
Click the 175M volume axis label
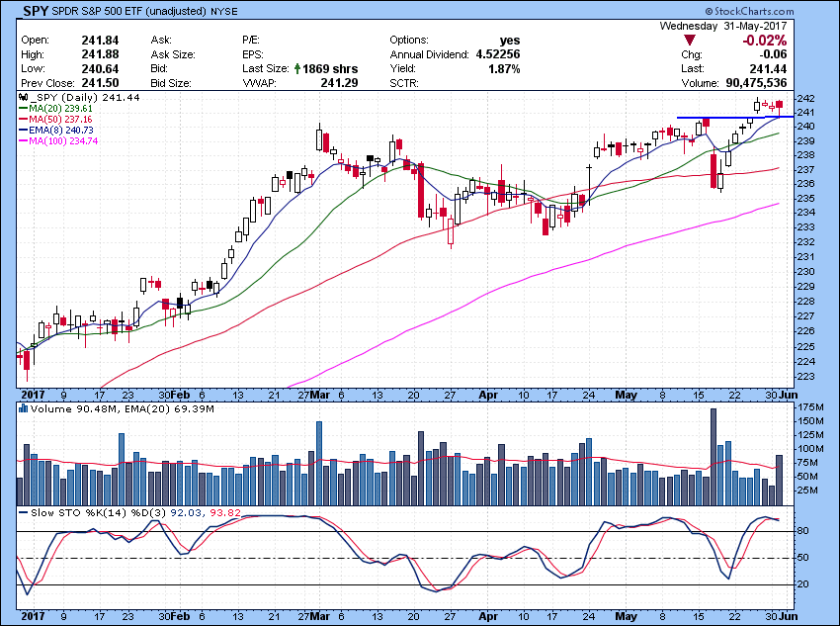point(810,407)
